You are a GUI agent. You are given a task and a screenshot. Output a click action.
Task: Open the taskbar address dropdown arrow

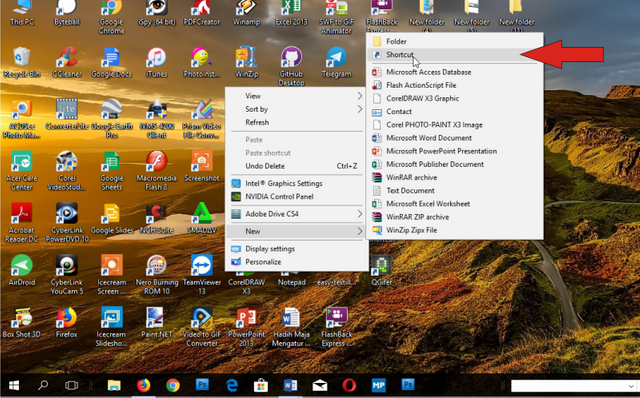tap(631, 386)
